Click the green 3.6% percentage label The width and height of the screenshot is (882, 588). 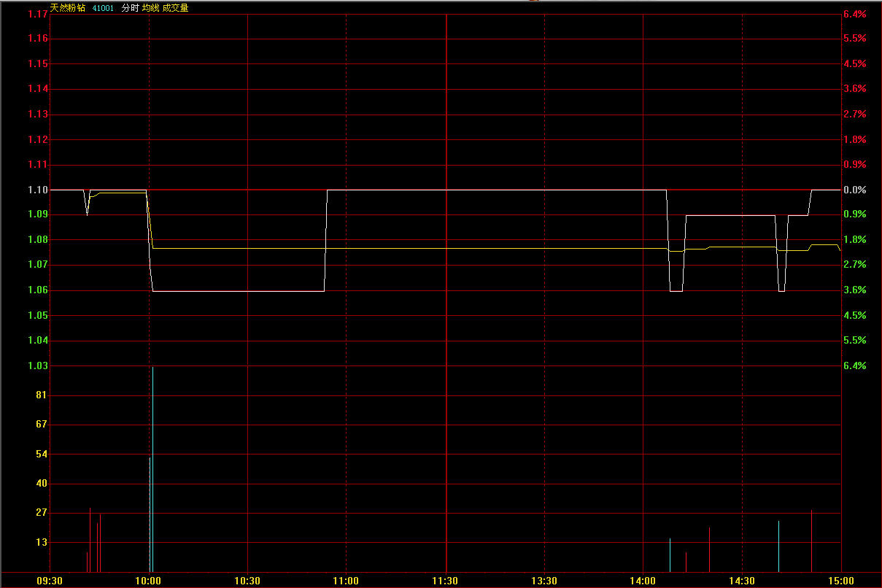click(854, 290)
